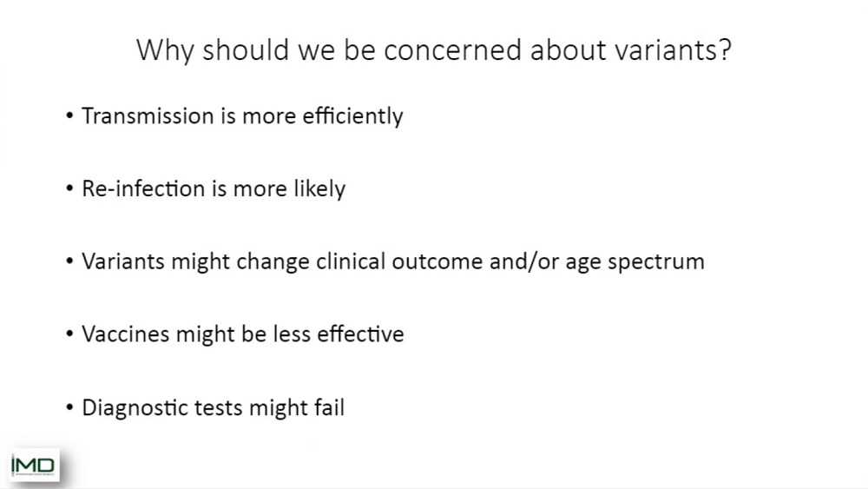Click the word 'effective' in fourth bullet
Viewport: 868px width, 489px height.
pyautogui.click(x=360, y=334)
